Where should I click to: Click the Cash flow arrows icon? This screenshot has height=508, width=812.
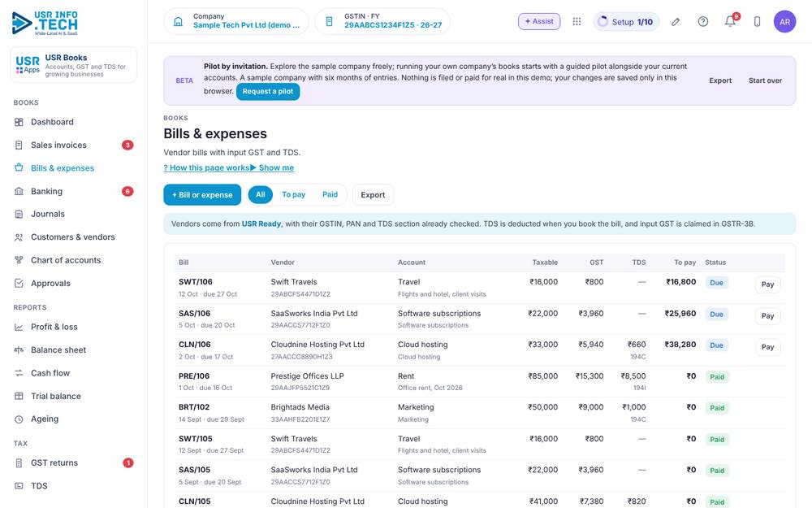19,373
